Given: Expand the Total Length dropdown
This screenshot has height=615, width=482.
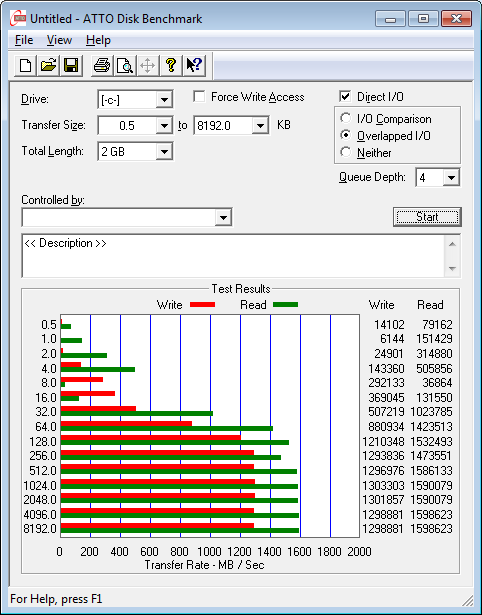Looking at the screenshot, I should click(x=164, y=151).
